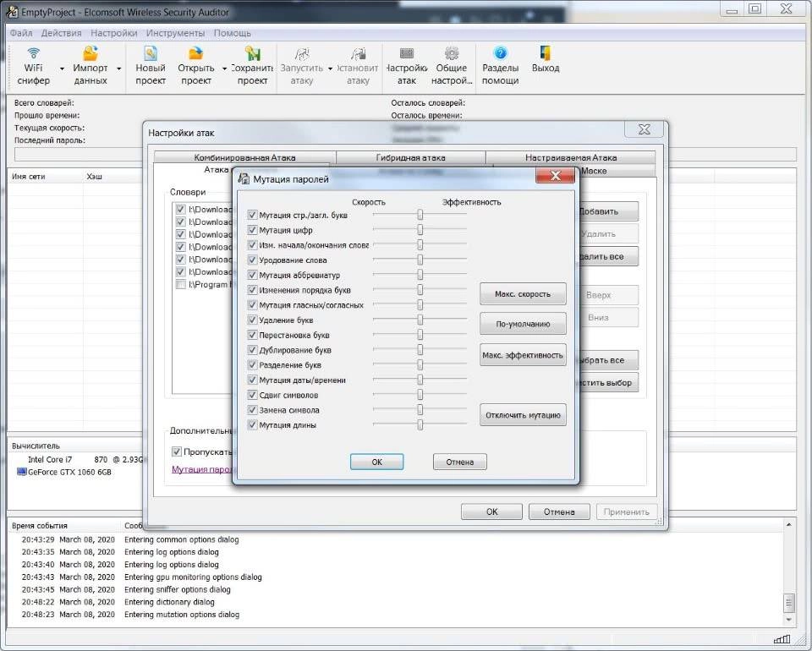This screenshot has height=651, width=812.
Task: Toggle Изменения порядка букв checkbox
Action: pyautogui.click(x=252, y=290)
